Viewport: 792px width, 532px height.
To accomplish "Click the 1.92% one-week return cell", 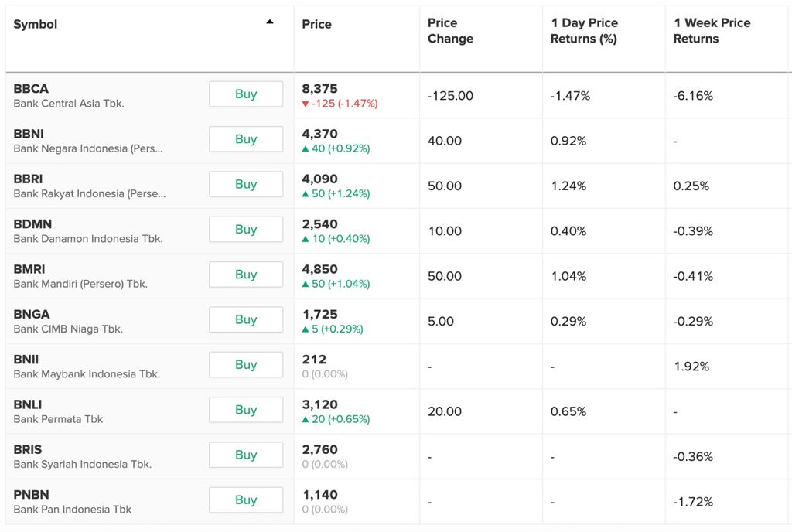I will click(x=691, y=367).
